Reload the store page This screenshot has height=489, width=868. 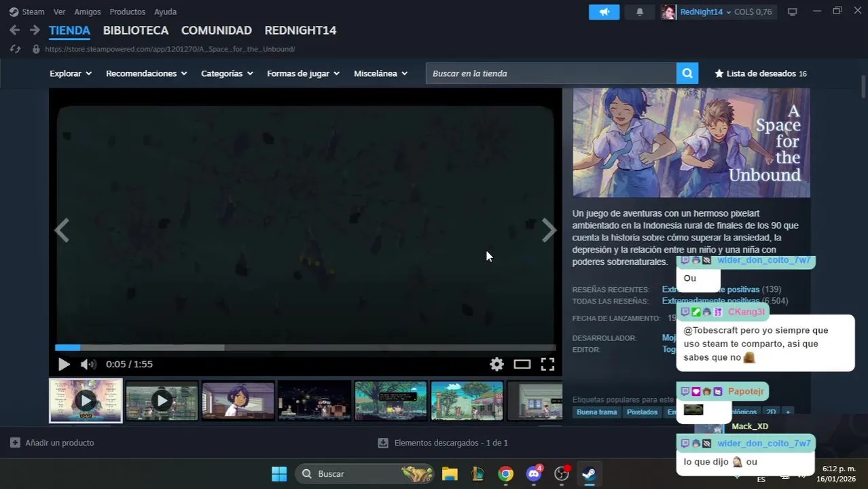[15, 49]
